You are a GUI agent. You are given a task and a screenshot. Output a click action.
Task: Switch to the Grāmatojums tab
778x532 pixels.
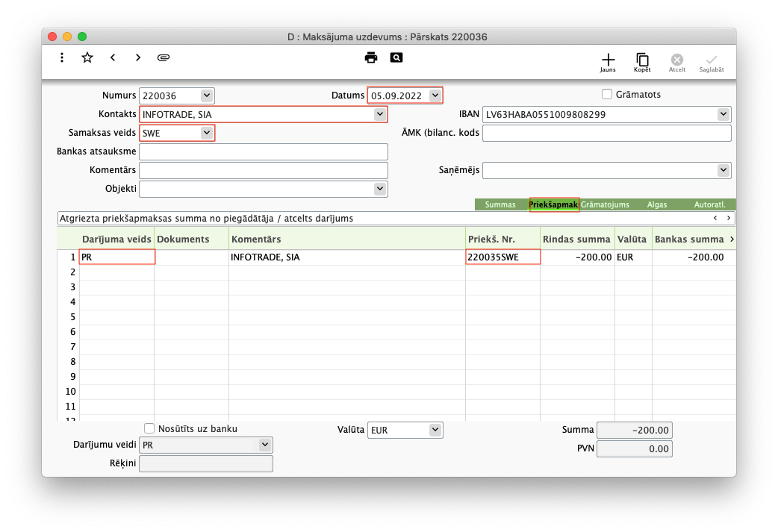(x=605, y=204)
